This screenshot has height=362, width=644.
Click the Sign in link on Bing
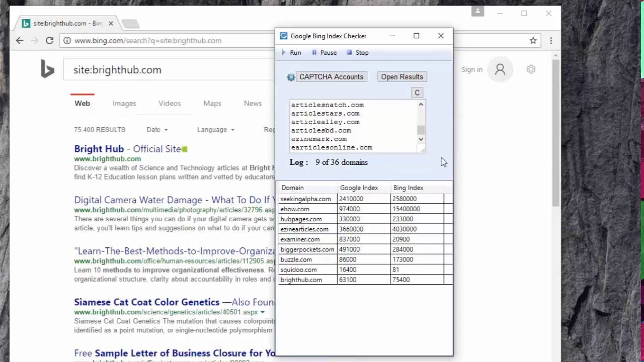click(472, 69)
